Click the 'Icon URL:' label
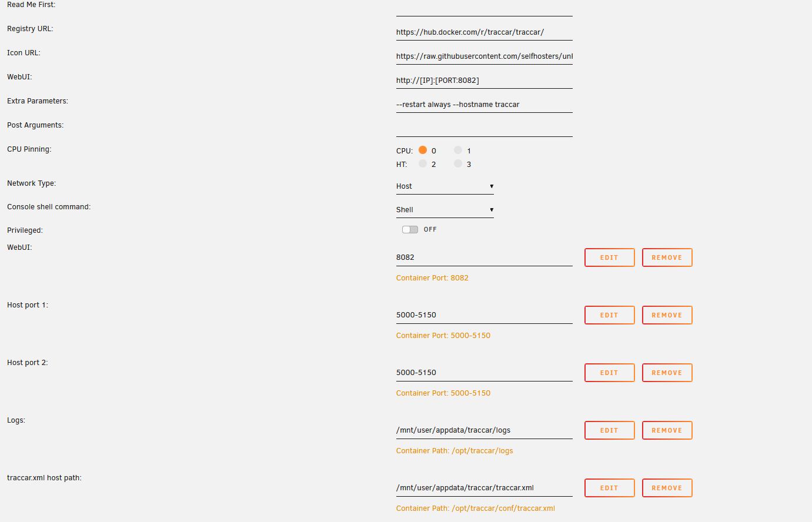The height and width of the screenshot is (522, 812). tap(24, 53)
